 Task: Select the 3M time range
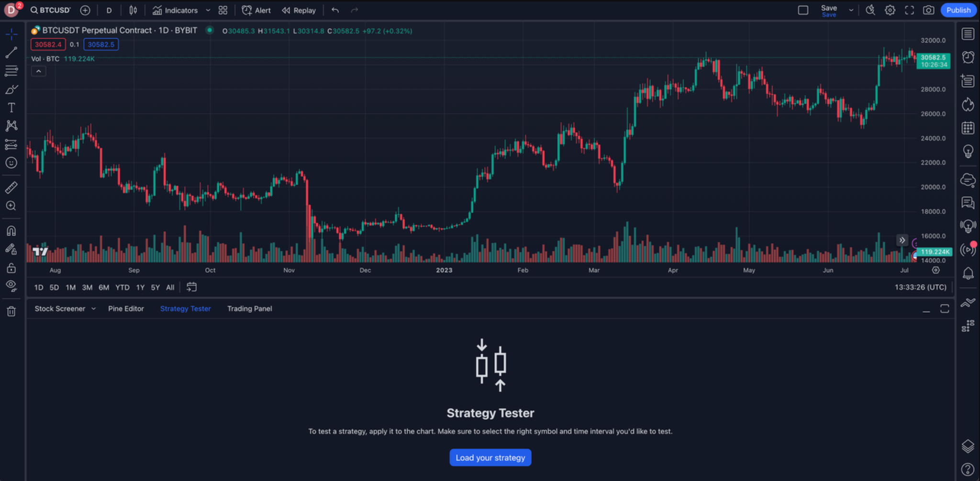87,287
